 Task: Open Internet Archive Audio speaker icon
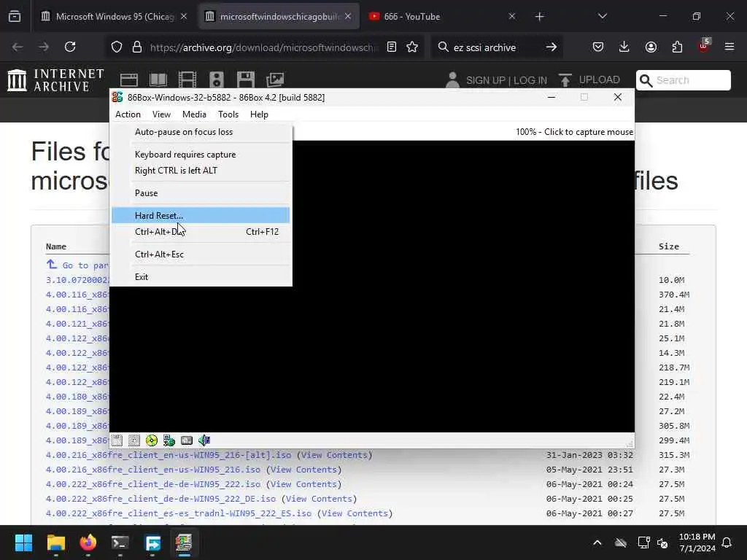[x=216, y=80]
